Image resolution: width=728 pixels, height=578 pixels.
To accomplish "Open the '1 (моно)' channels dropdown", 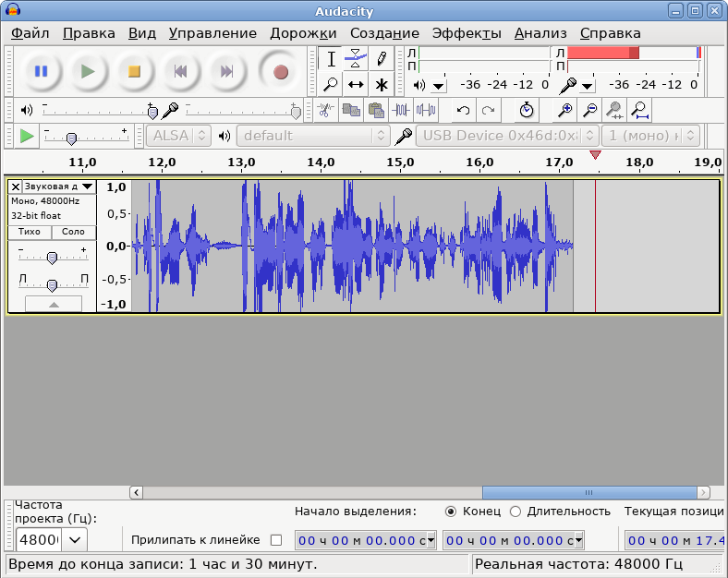I will tap(650, 136).
